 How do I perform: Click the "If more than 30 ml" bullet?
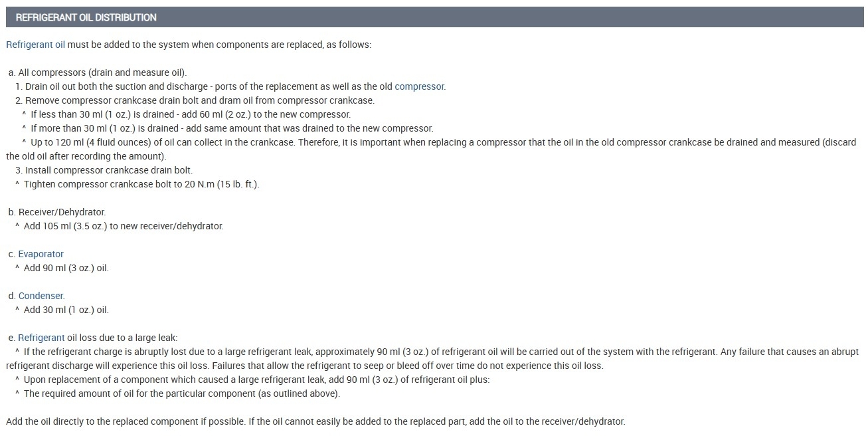tap(231, 128)
